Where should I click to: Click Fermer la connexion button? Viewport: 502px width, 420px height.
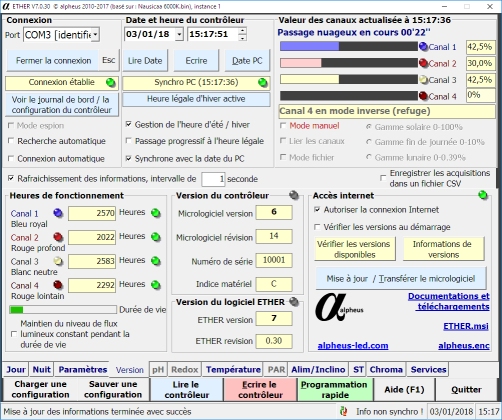coord(53,61)
